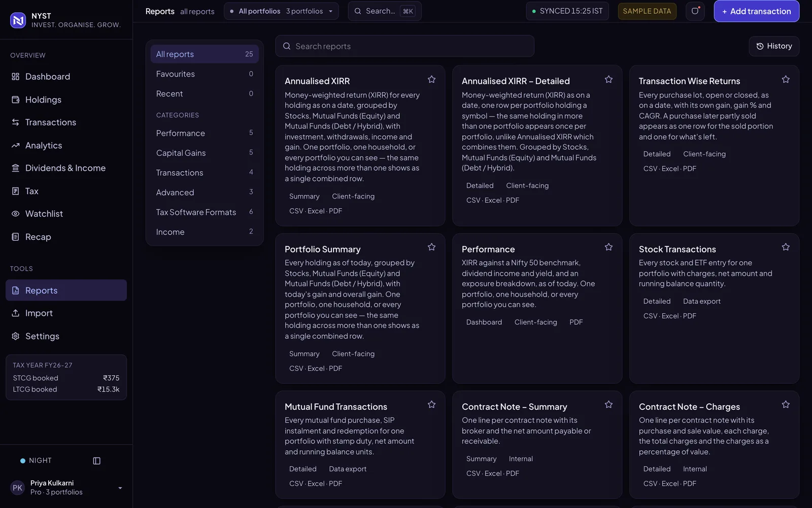Star the Performance report card

pos(608,247)
